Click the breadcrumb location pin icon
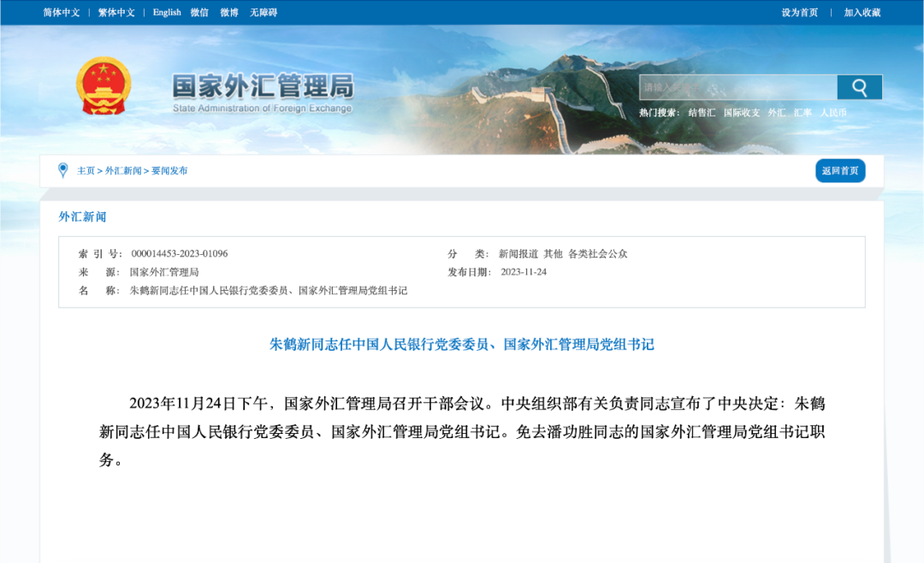The image size is (924, 563). (62, 170)
